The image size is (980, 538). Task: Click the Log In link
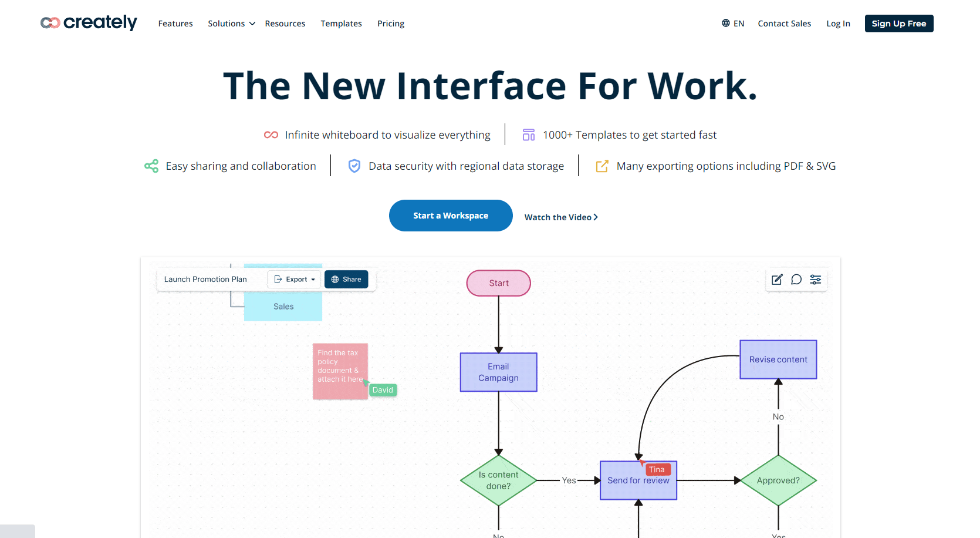838,23
